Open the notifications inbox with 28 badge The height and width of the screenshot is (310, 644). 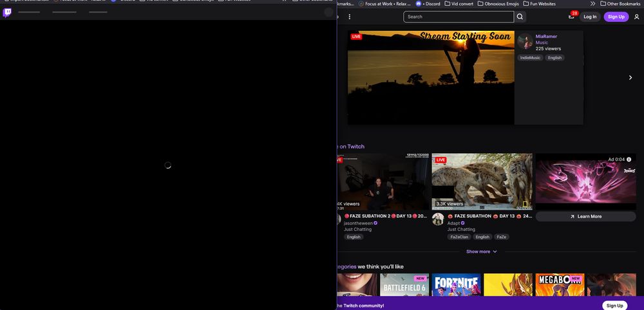pyautogui.click(x=572, y=17)
